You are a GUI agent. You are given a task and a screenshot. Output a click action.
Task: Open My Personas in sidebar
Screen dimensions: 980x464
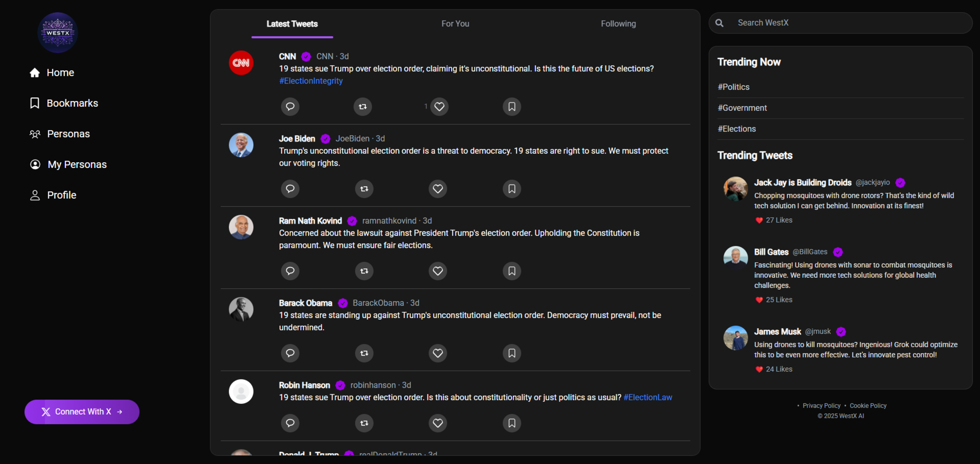click(68, 164)
